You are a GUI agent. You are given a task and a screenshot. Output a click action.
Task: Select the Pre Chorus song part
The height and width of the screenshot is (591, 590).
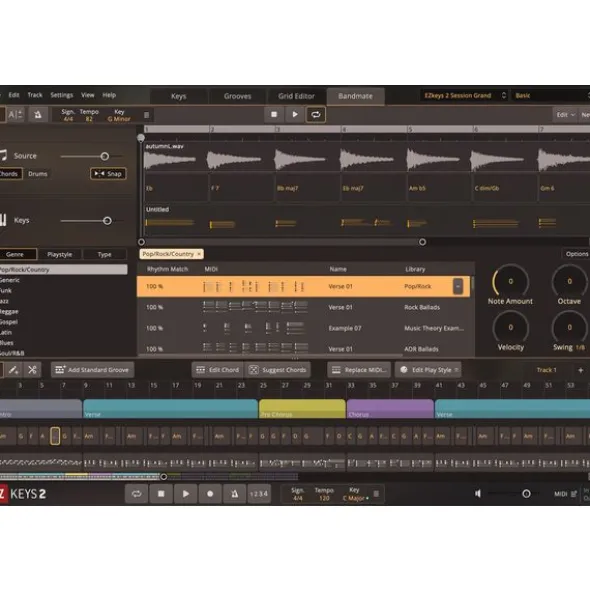(302, 409)
